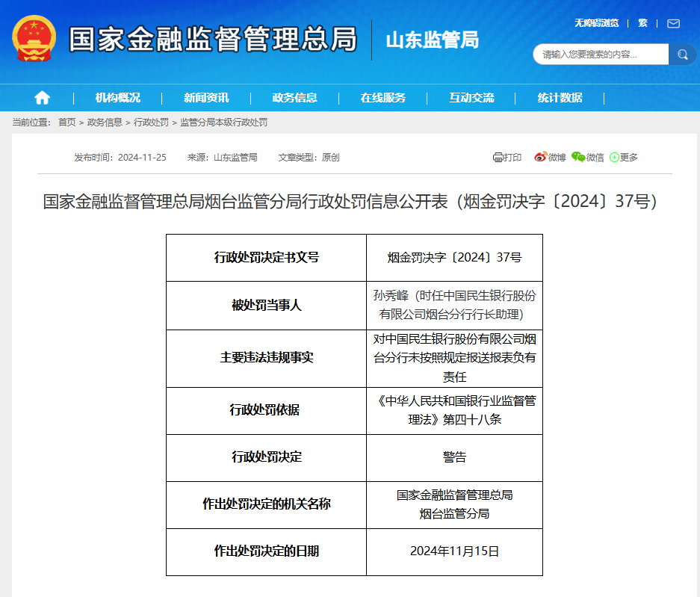
Task: Click the 烟台监管分局 authority cell
Action: pos(454,505)
